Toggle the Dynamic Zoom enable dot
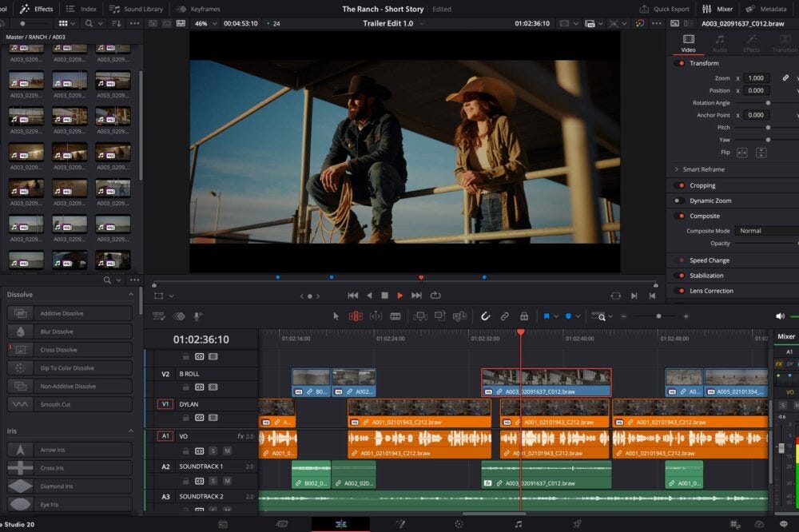 click(x=678, y=200)
